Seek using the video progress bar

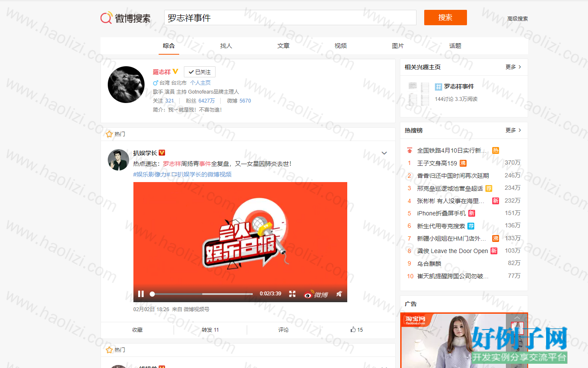tap(202, 294)
